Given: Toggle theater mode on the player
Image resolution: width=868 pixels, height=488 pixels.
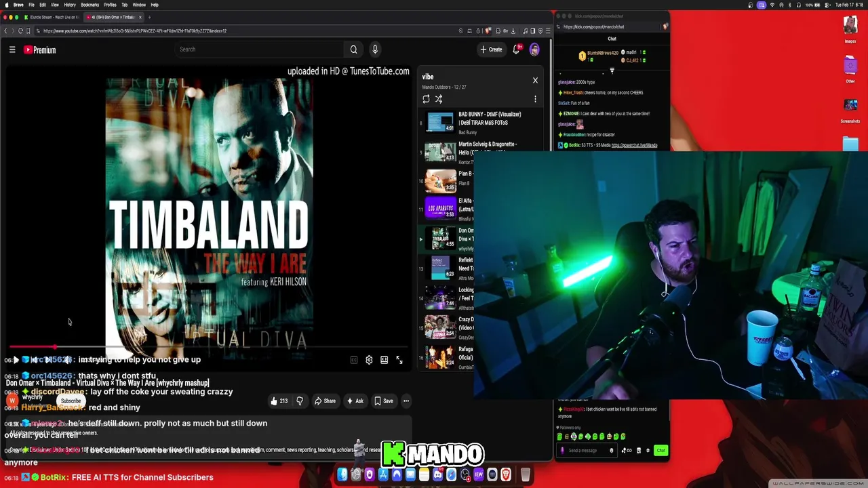Looking at the screenshot, I should [x=384, y=360].
